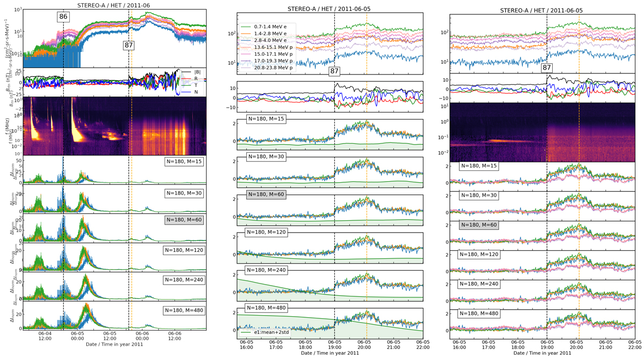Image resolution: width=644 pixels, height=358 pixels.
Task: Click event label 87 in the right plot
Action: coord(546,68)
